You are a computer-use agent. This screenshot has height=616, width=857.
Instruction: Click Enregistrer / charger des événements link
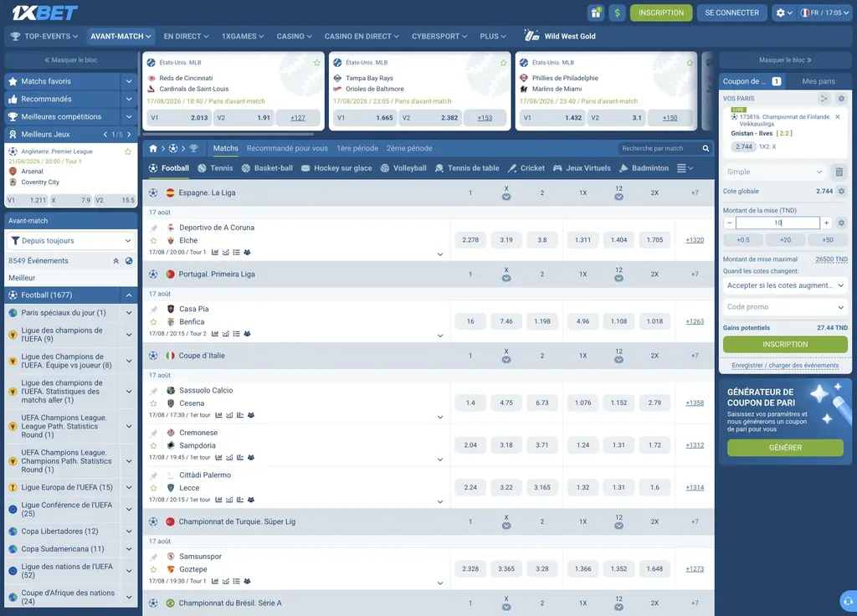click(x=785, y=366)
